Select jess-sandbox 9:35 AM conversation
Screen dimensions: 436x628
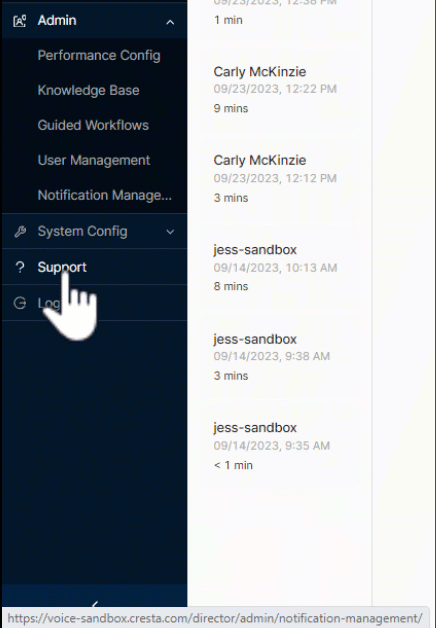click(x=279, y=446)
